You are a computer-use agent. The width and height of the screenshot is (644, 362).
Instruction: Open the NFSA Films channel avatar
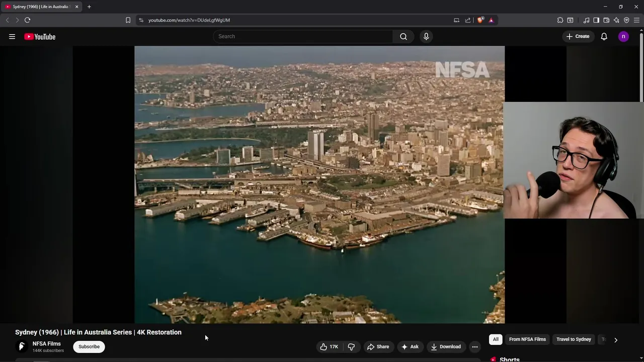coord(22,346)
